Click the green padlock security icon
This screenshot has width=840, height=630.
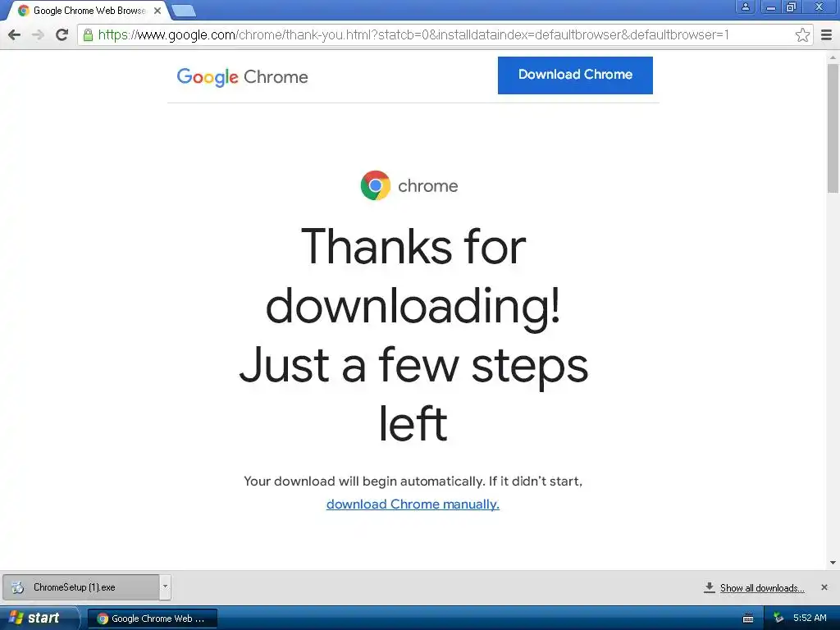tap(88, 34)
